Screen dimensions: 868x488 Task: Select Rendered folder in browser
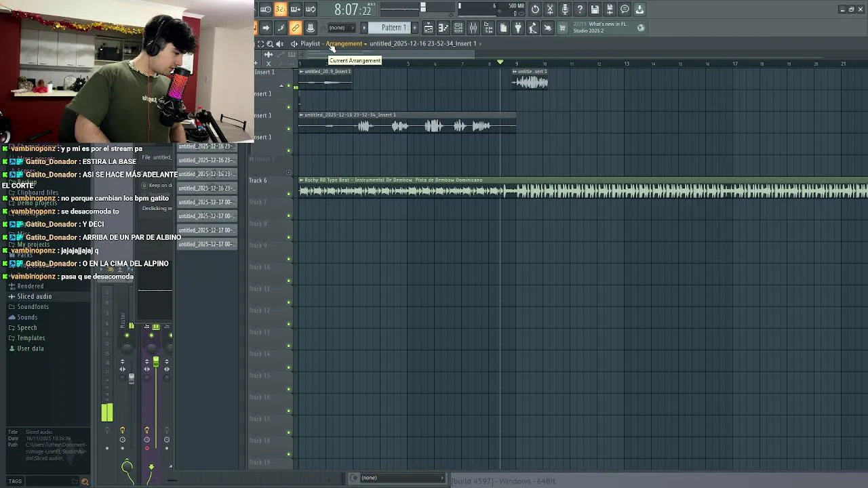[30, 286]
